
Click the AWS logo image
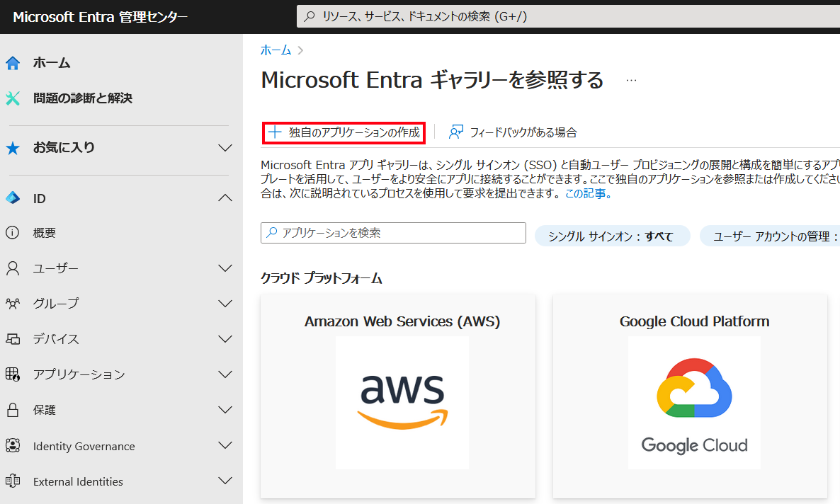(402, 403)
